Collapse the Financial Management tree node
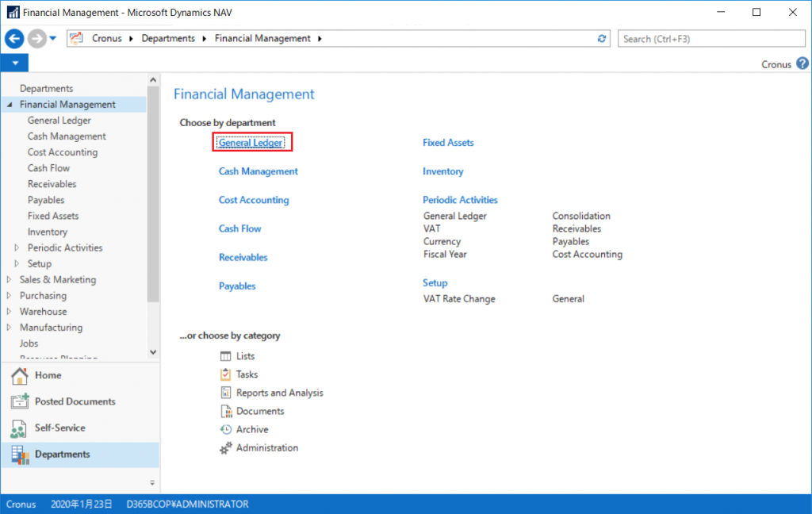812x514 pixels. click(x=10, y=105)
